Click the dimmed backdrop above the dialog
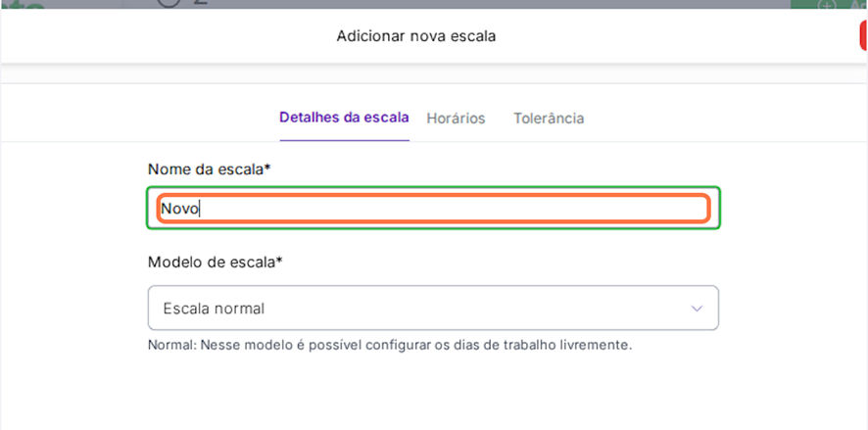Image resolution: width=868 pixels, height=430 pixels. point(490,4)
